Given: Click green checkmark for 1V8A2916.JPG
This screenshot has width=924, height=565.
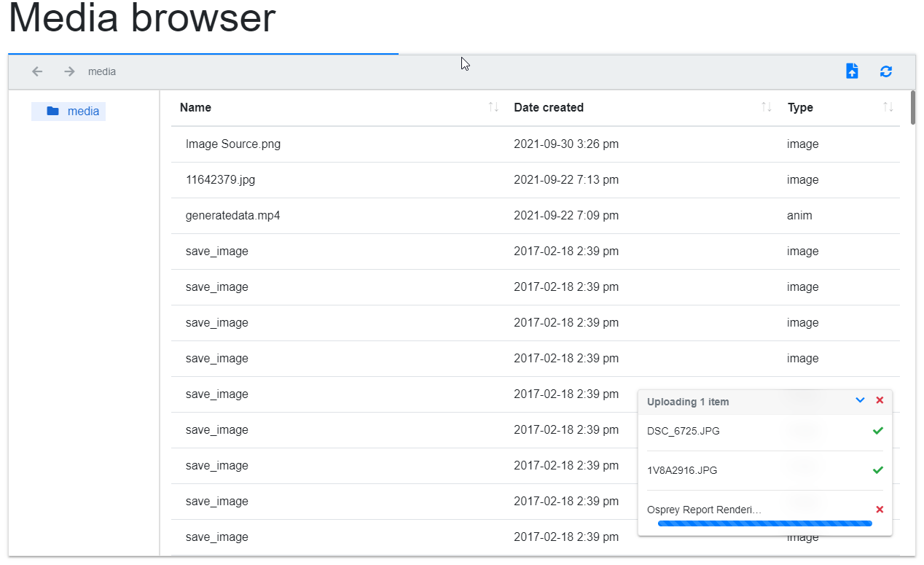Looking at the screenshot, I should point(878,470).
